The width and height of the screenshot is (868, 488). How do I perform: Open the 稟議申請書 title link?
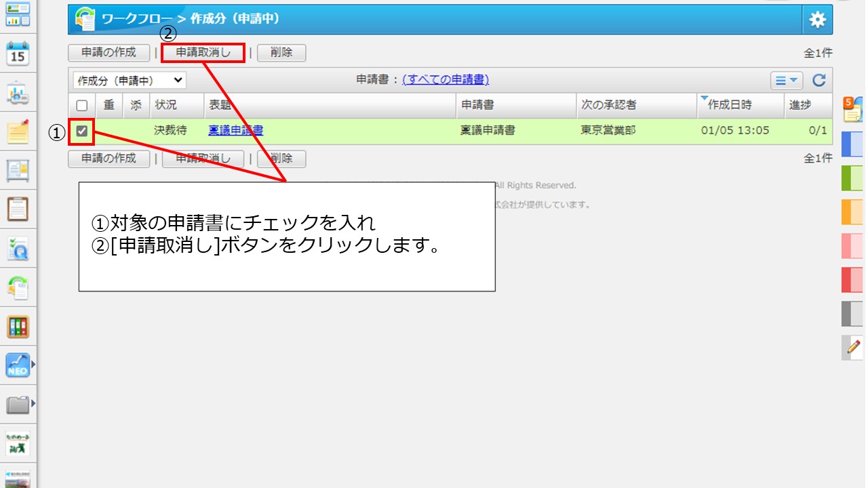click(x=235, y=131)
